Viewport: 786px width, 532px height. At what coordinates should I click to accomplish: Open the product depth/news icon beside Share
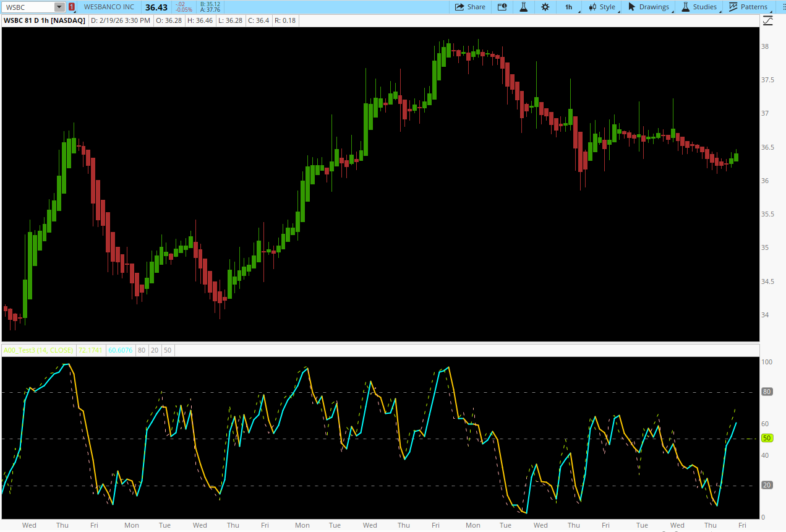[502, 7]
